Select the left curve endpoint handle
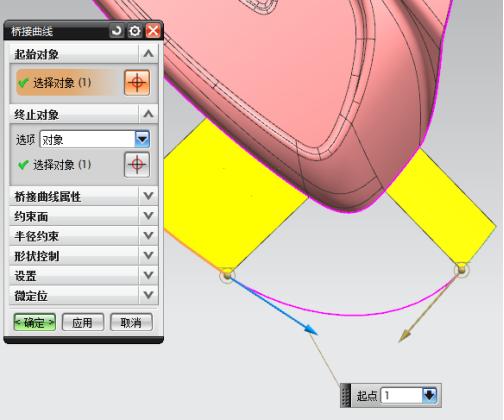The height and width of the screenshot is (420, 504). [x=227, y=275]
